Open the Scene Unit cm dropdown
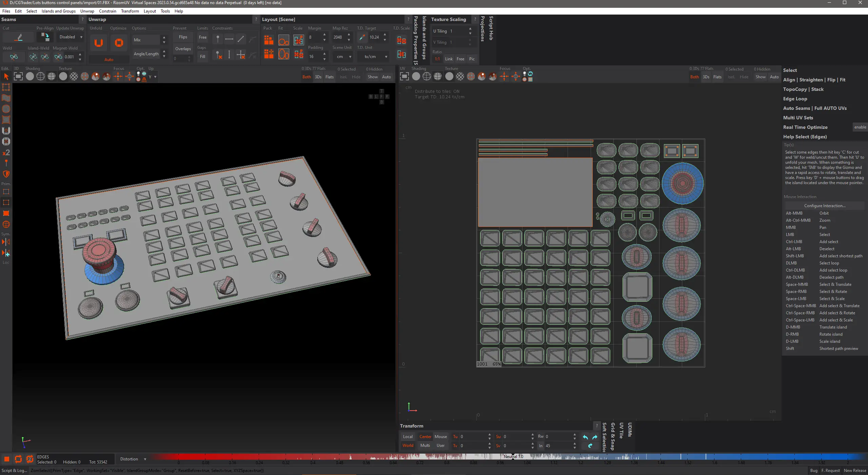 pyautogui.click(x=343, y=57)
